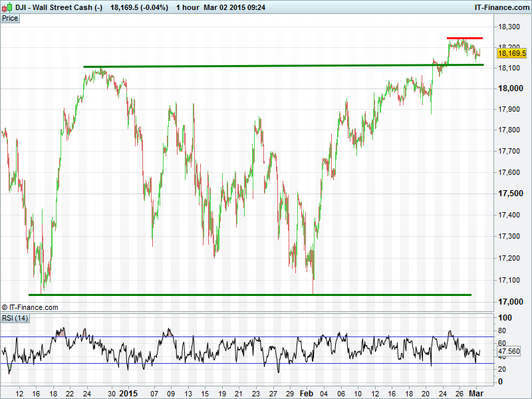Click the 80 level on RSI axis
Screen dimensions: 532x399
tap(503, 331)
